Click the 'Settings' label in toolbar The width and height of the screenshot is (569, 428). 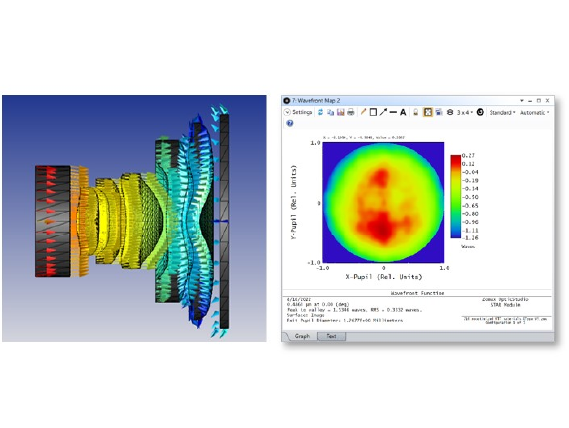coord(302,112)
